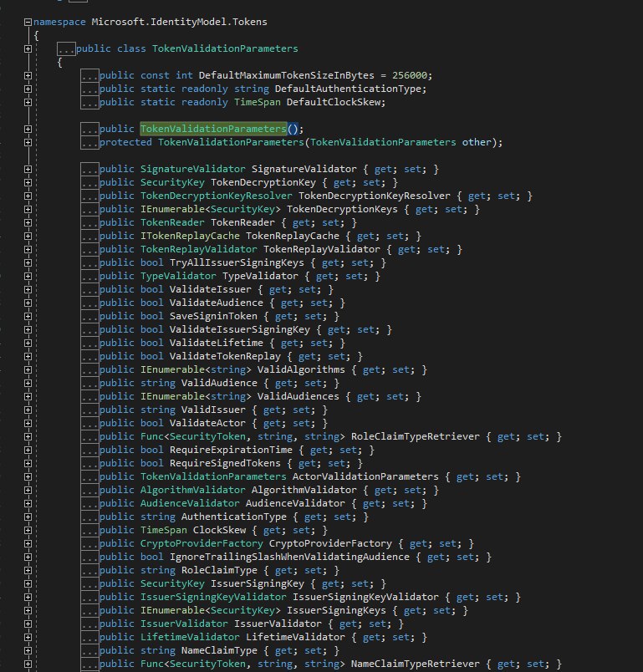643x672 pixels.
Task: Open collapsed ellipsis box before RoleClaimTypeRetriever
Action: [89, 436]
